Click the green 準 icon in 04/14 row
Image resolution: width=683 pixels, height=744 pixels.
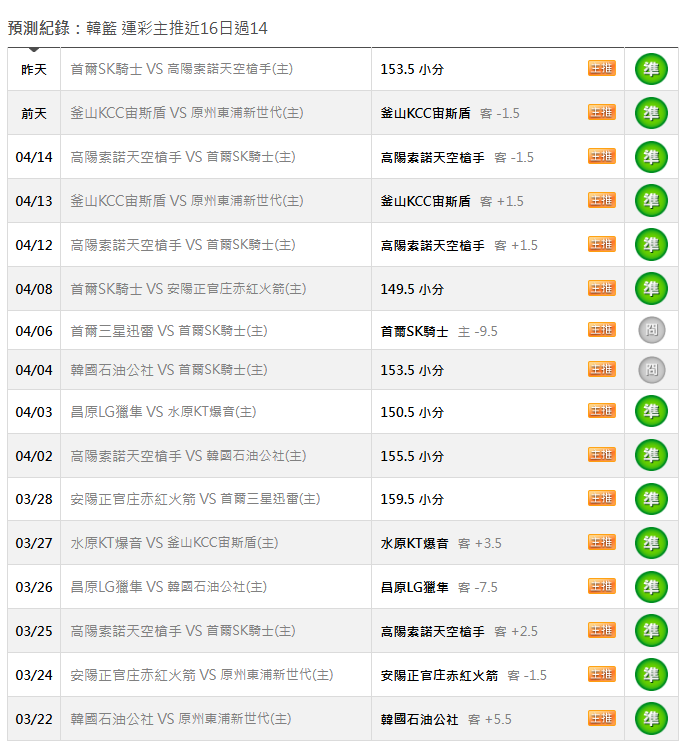[651, 157]
